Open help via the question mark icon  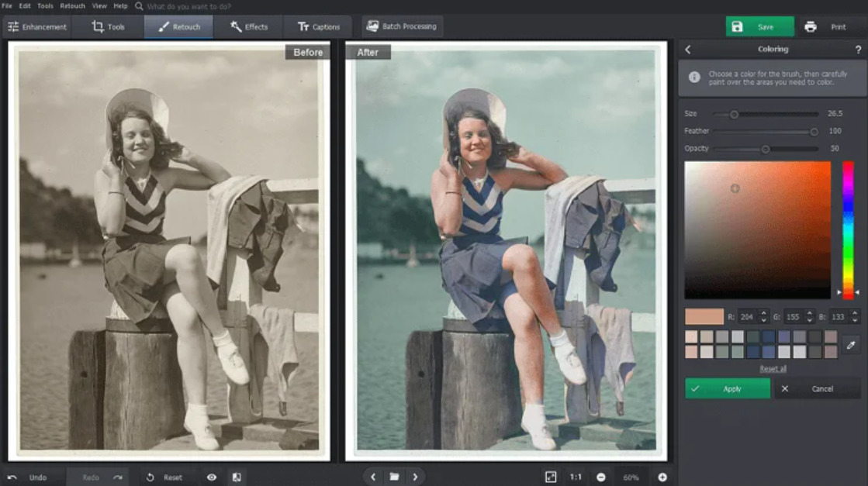[x=858, y=50]
